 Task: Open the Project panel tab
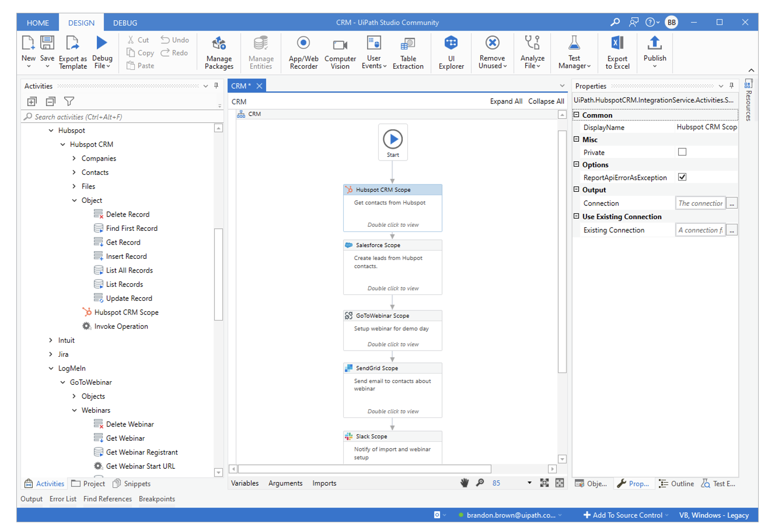[x=88, y=484]
